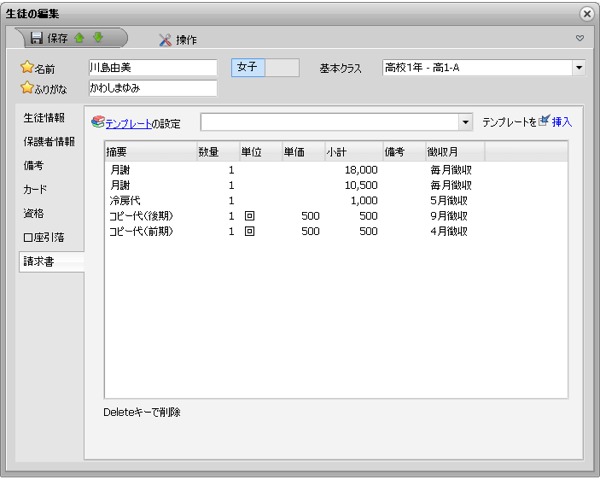600x480 pixels.
Task: Select the 冷房代 row in the table
Action: [127, 201]
